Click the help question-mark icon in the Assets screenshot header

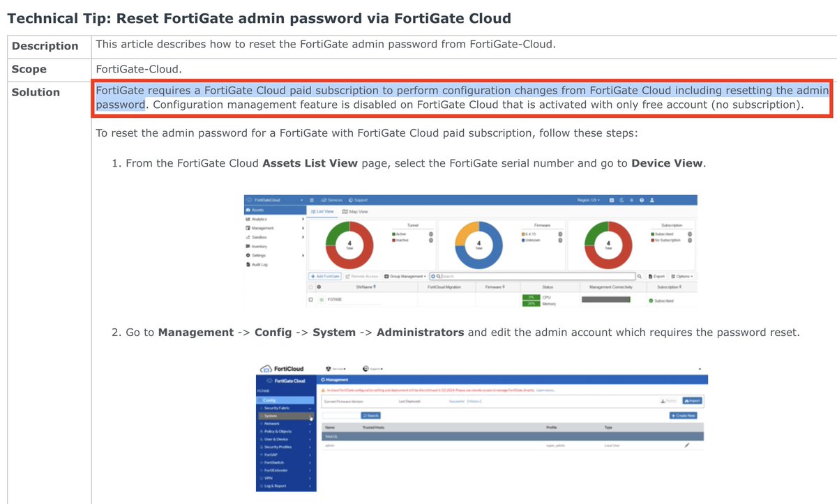pos(642,200)
